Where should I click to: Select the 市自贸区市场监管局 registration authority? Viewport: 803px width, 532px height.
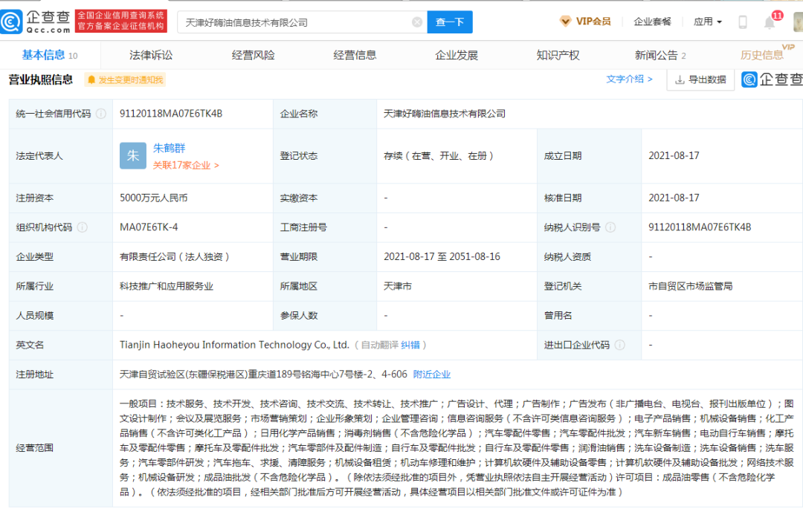(690, 286)
